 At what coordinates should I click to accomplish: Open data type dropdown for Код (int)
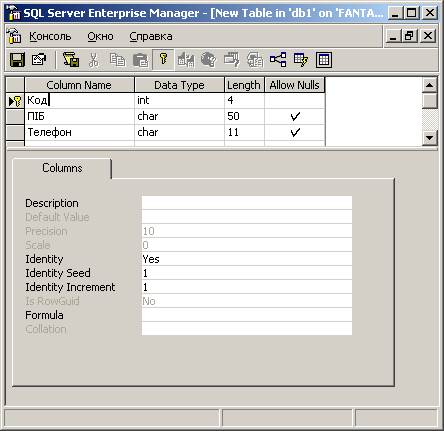[179, 101]
